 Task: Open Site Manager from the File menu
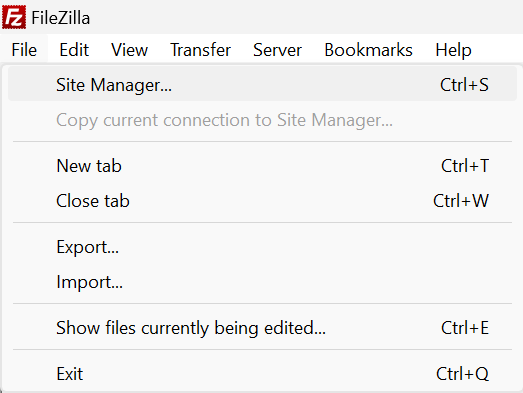point(262,84)
